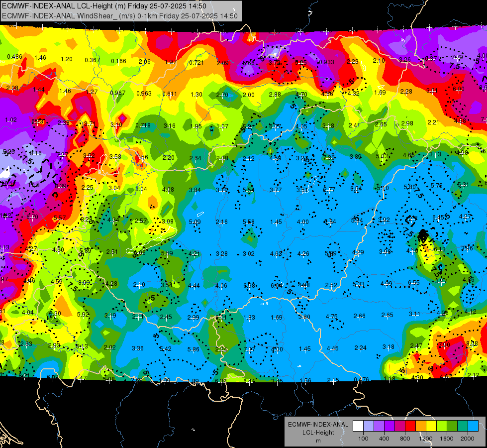This screenshot has height=448, width=487.
Task: Click the LCL-Height header line in top banner
Action: point(104,6)
